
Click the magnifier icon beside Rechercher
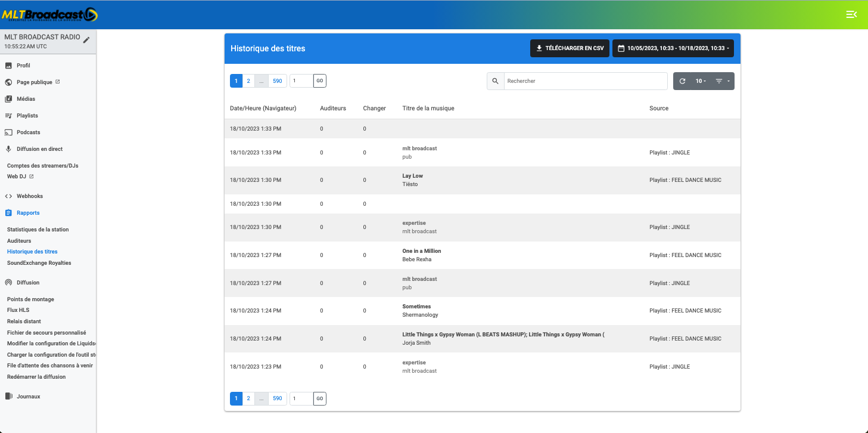[495, 81]
